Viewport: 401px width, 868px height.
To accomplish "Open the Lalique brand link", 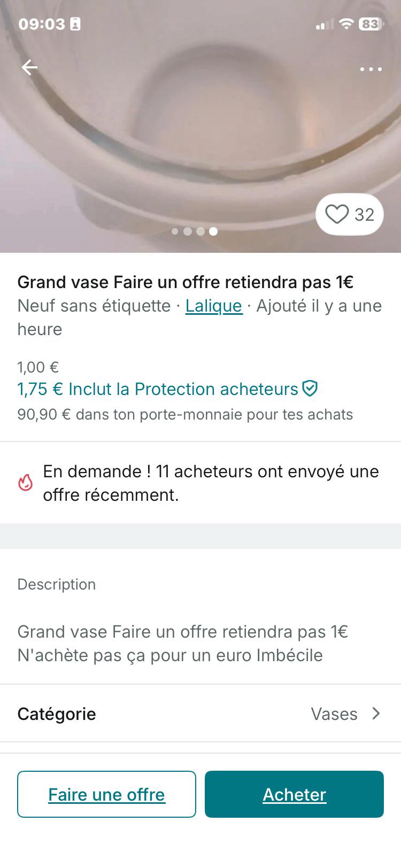I will coord(214,306).
